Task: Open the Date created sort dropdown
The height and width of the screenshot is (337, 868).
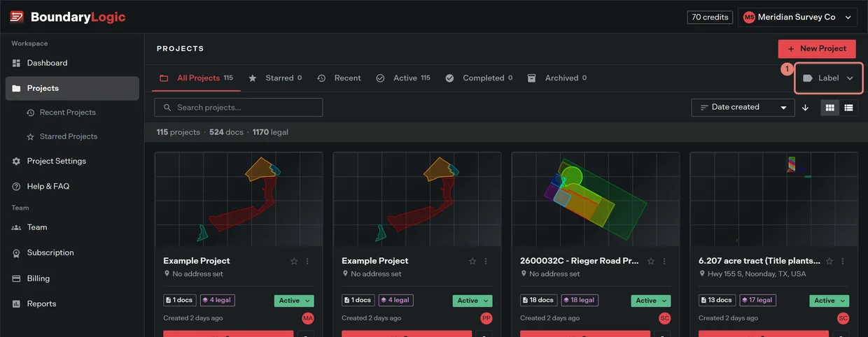Action: [743, 107]
